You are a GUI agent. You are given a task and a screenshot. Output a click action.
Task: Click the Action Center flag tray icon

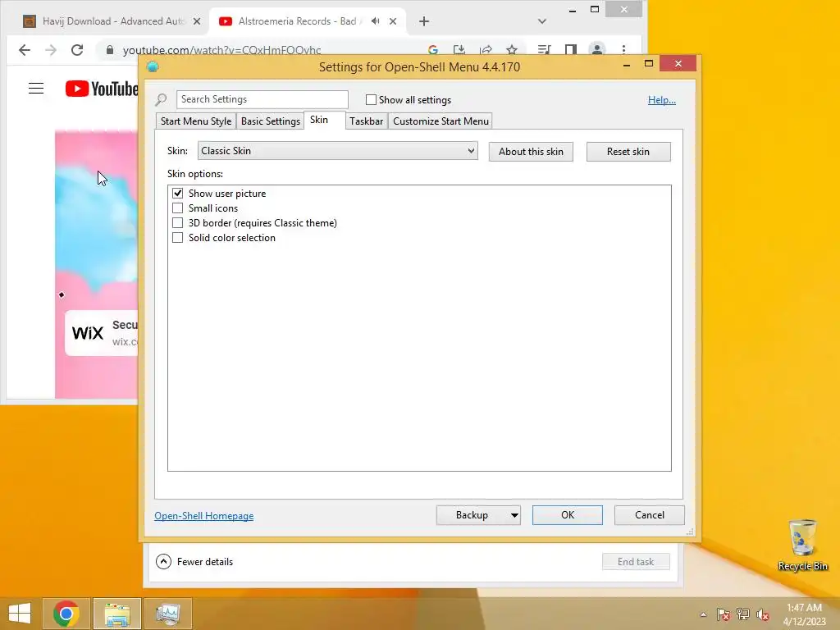(723, 614)
